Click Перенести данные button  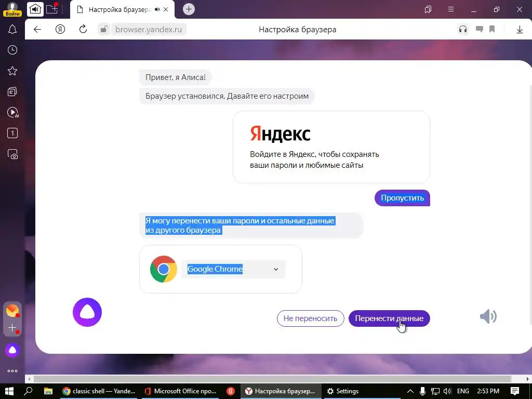(x=389, y=318)
